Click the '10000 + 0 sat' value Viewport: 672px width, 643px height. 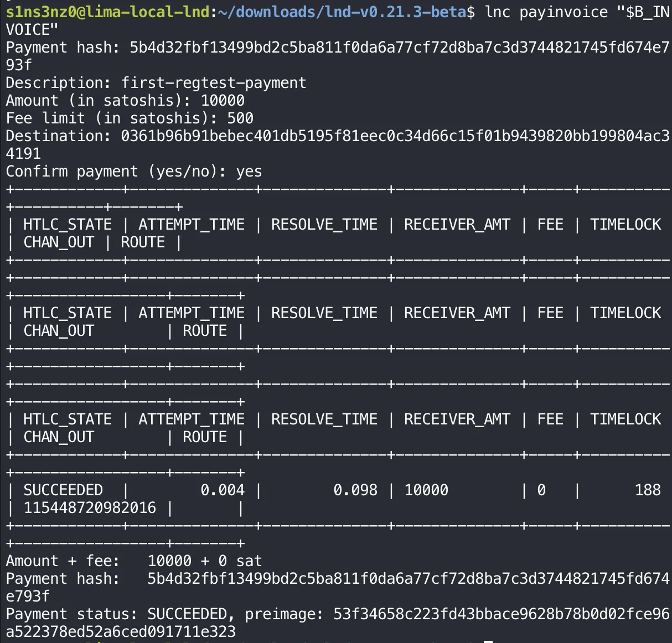tap(205, 561)
